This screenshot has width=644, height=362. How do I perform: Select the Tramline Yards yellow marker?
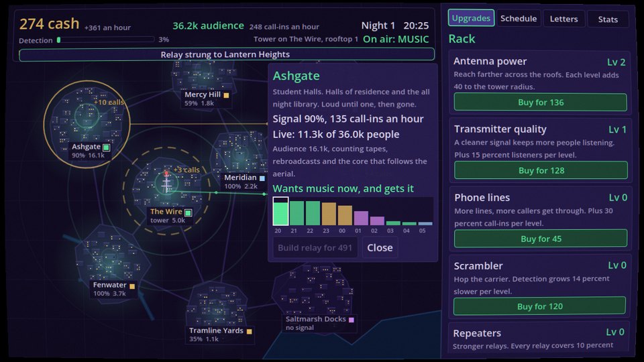coord(250,331)
